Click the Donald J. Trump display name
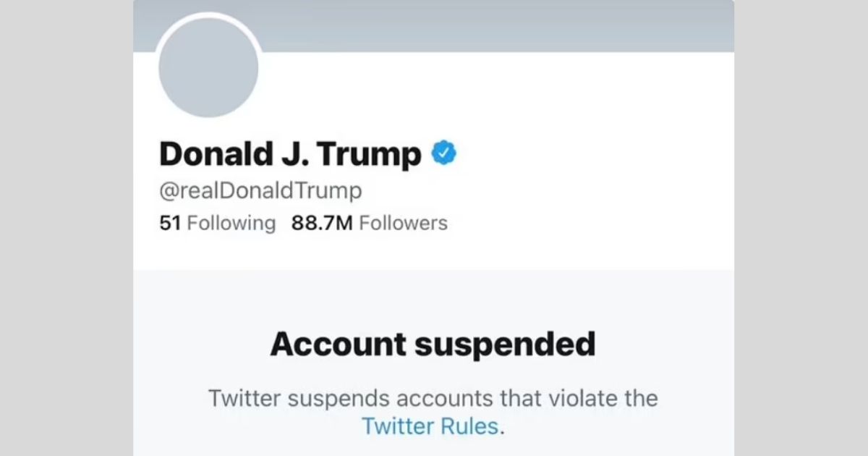868x456 pixels. pos(290,154)
